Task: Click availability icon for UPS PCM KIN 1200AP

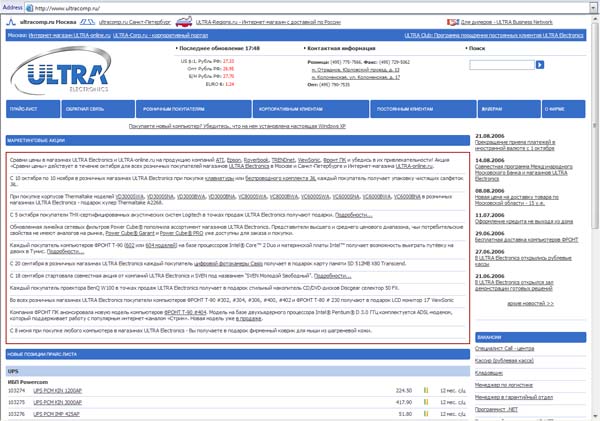Action: [x=426, y=390]
